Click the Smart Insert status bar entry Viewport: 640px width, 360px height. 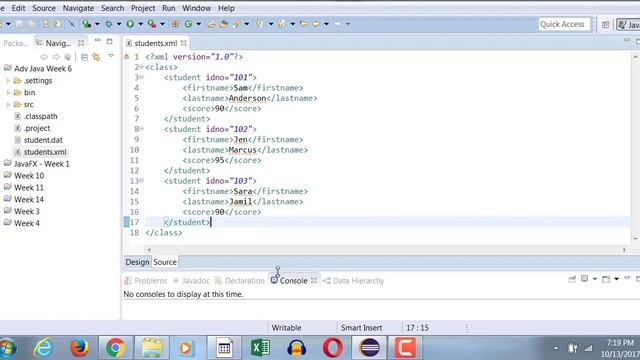[361, 328]
